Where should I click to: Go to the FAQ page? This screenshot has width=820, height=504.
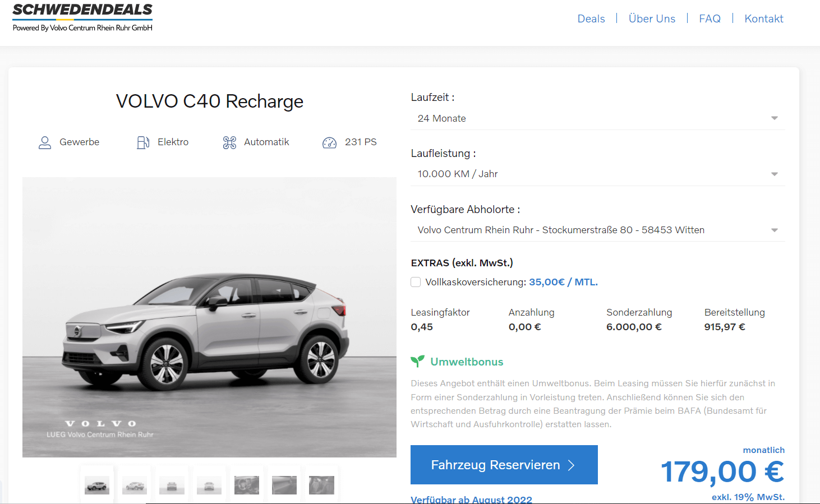(710, 19)
